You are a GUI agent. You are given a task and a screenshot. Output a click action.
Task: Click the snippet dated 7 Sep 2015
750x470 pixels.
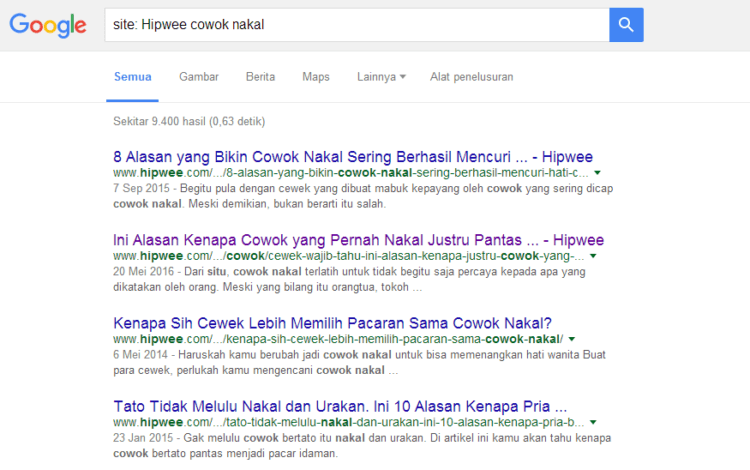click(363, 196)
